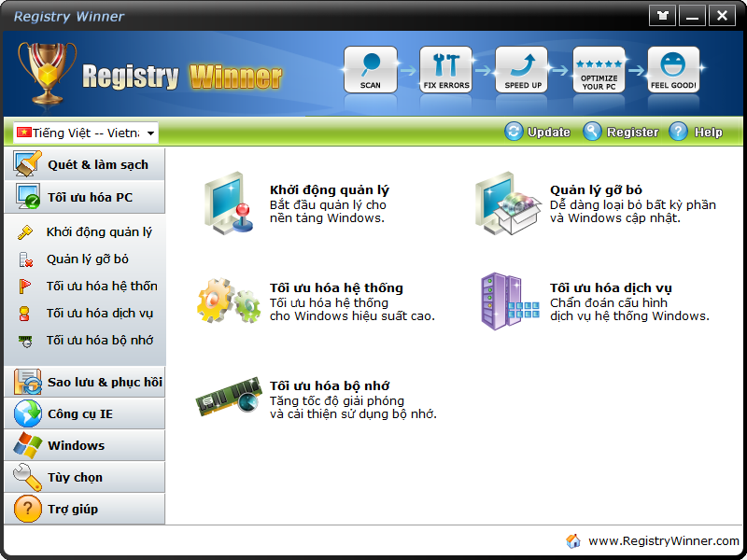
Task: Click flag icon beside Tối ưu hóa hệ thốn
Action: (25, 287)
